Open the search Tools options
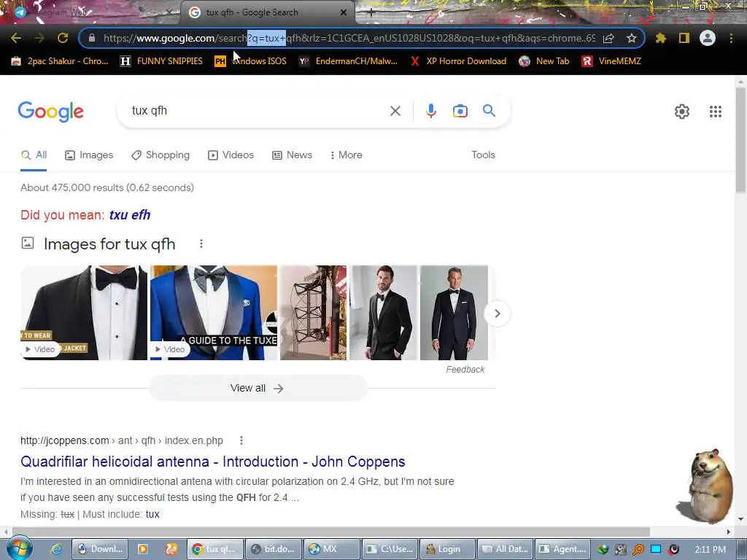The height and width of the screenshot is (560, 747). [x=483, y=155]
